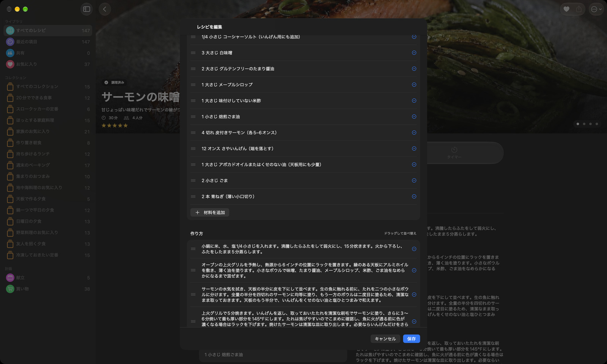The height and width of the screenshot is (364, 607).
Task: Cancel editing with キャンセル button
Action: (x=385, y=339)
